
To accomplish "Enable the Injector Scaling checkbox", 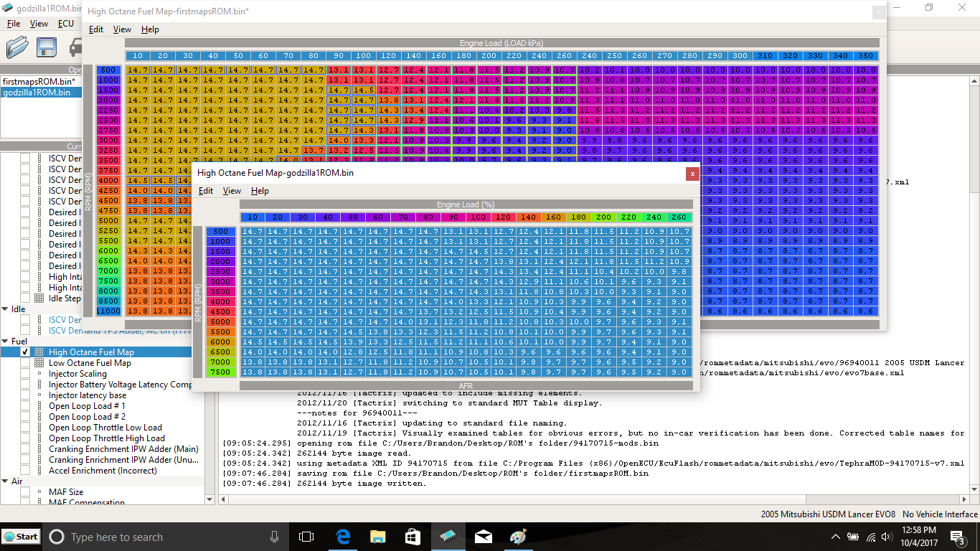I will point(25,374).
